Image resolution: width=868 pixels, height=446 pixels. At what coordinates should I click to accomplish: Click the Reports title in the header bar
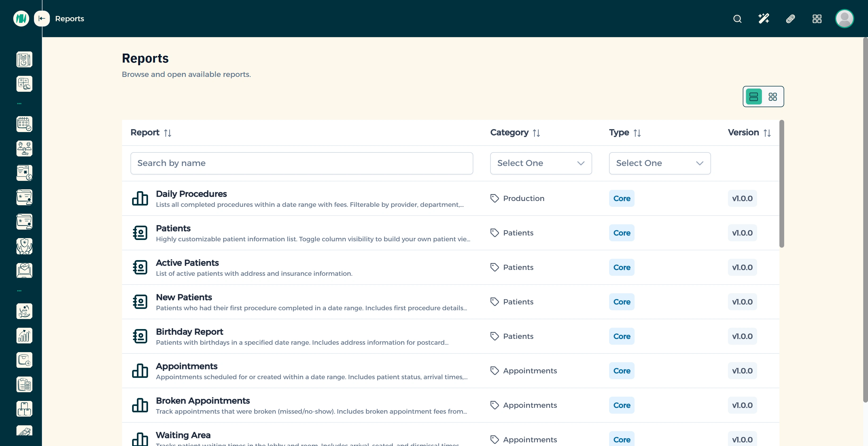(70, 19)
